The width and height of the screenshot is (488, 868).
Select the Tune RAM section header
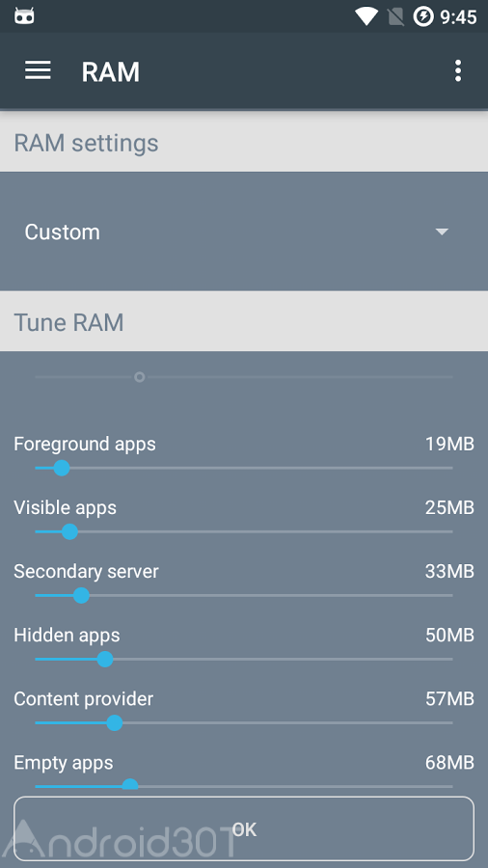click(244, 322)
